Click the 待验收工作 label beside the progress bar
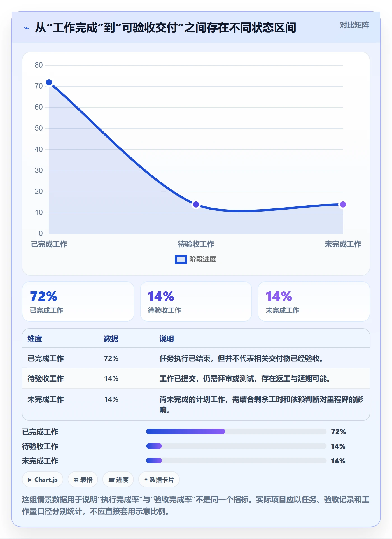The image size is (392, 539). (40, 446)
